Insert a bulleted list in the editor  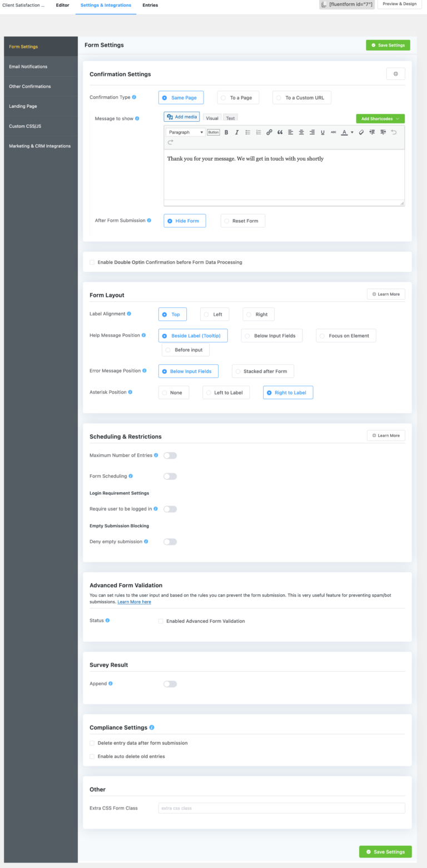(247, 132)
